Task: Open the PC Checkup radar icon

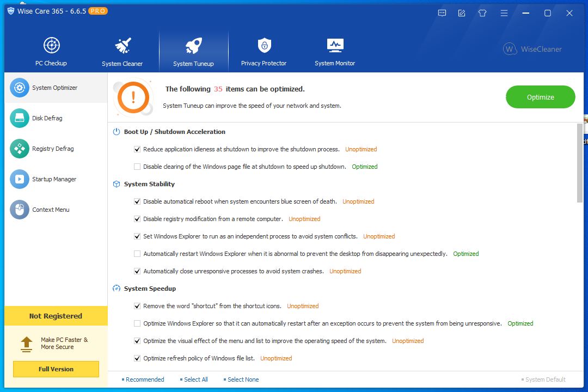Action: coord(51,45)
